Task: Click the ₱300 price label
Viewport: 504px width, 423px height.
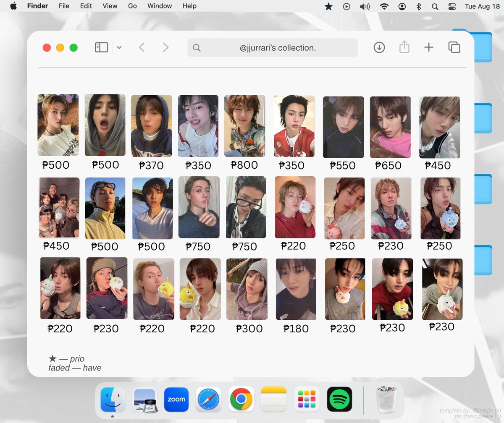Action: [x=249, y=329]
